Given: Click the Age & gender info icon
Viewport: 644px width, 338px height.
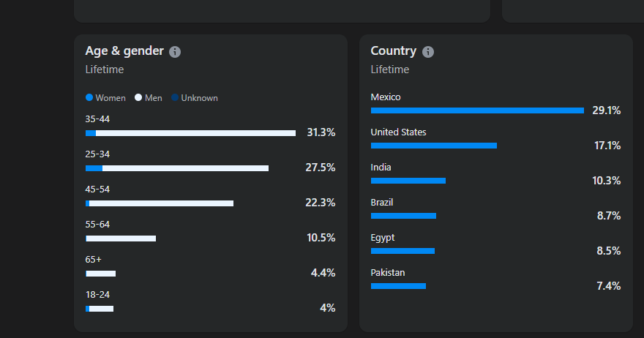Looking at the screenshot, I should tap(175, 52).
